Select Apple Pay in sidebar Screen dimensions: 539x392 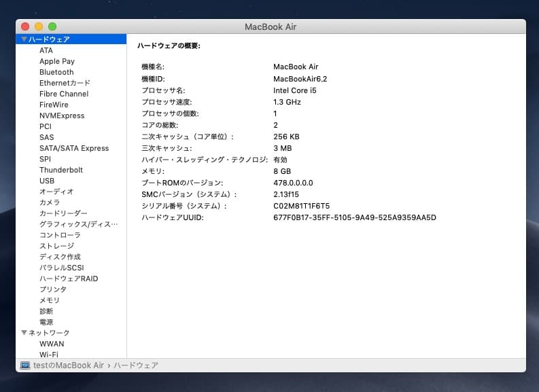coord(57,61)
